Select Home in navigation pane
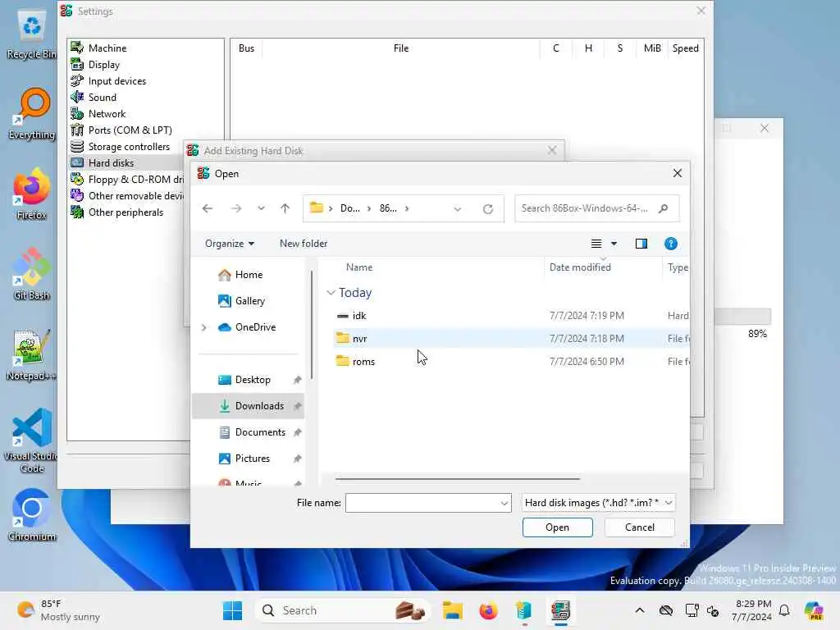Image resolution: width=840 pixels, height=630 pixels. pos(248,275)
